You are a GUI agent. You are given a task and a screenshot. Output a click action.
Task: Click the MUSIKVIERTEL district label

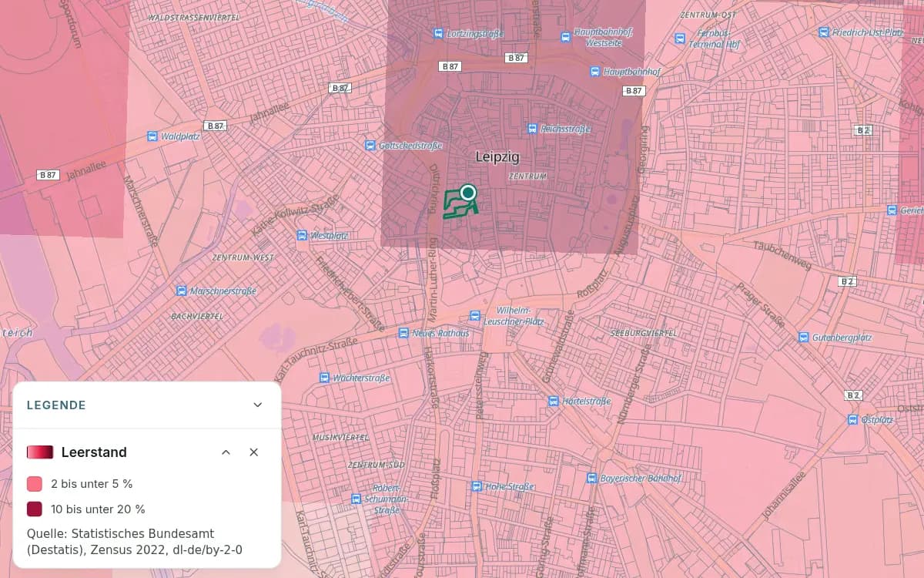(x=340, y=437)
